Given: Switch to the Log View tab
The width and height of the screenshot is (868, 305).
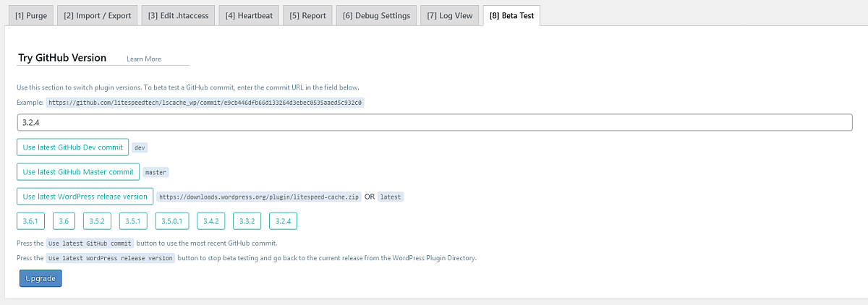Looking at the screenshot, I should pos(448,15).
